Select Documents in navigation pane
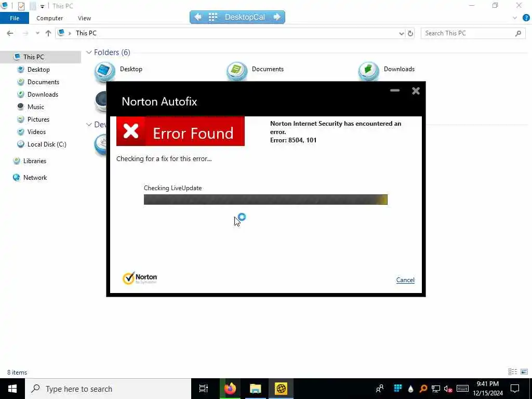The width and height of the screenshot is (532, 399). point(43,82)
